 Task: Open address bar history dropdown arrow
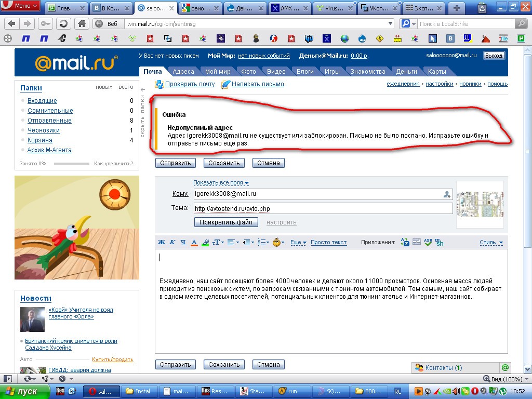click(391, 24)
